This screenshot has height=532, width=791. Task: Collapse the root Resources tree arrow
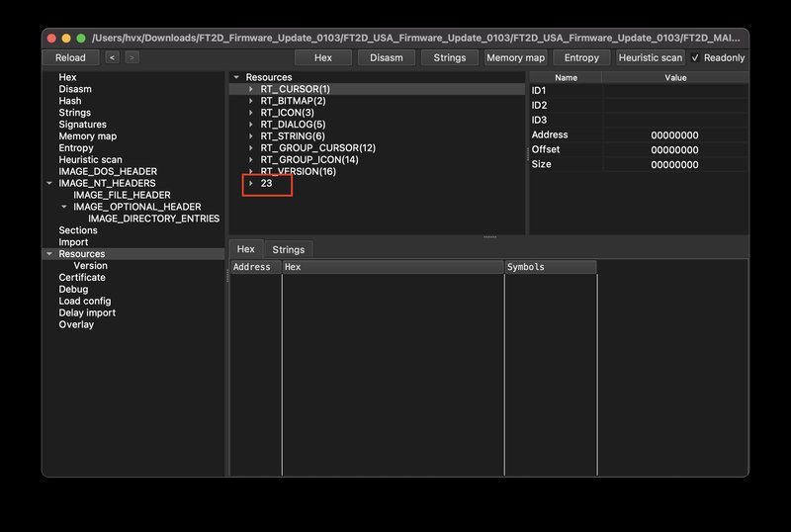pyautogui.click(x=236, y=77)
